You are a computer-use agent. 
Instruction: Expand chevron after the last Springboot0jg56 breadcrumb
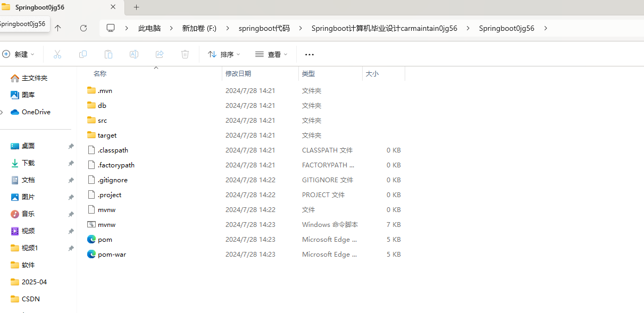tap(546, 28)
